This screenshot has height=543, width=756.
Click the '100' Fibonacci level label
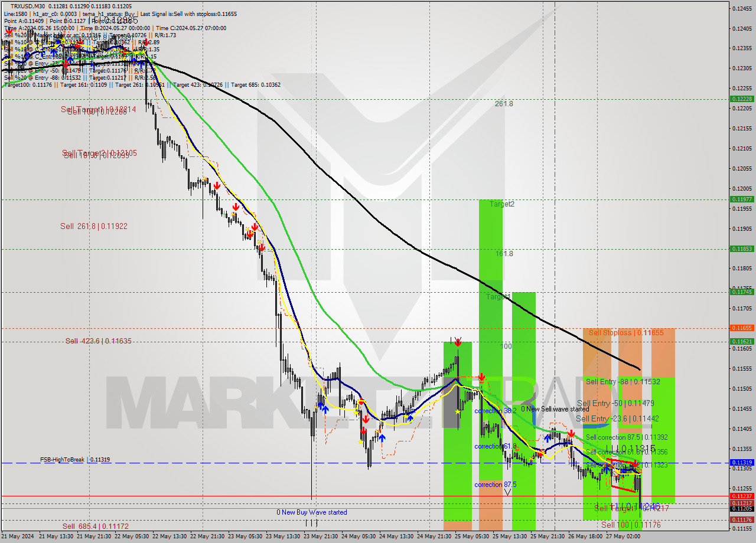point(506,346)
